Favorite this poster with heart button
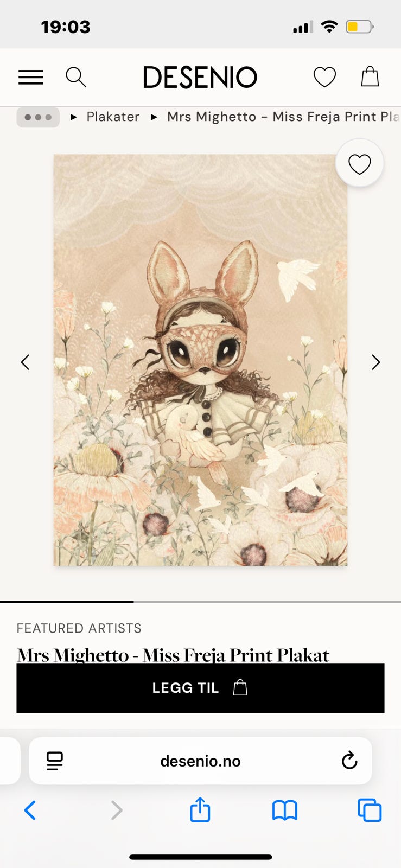Viewport: 401px width, 868px height. (360, 163)
